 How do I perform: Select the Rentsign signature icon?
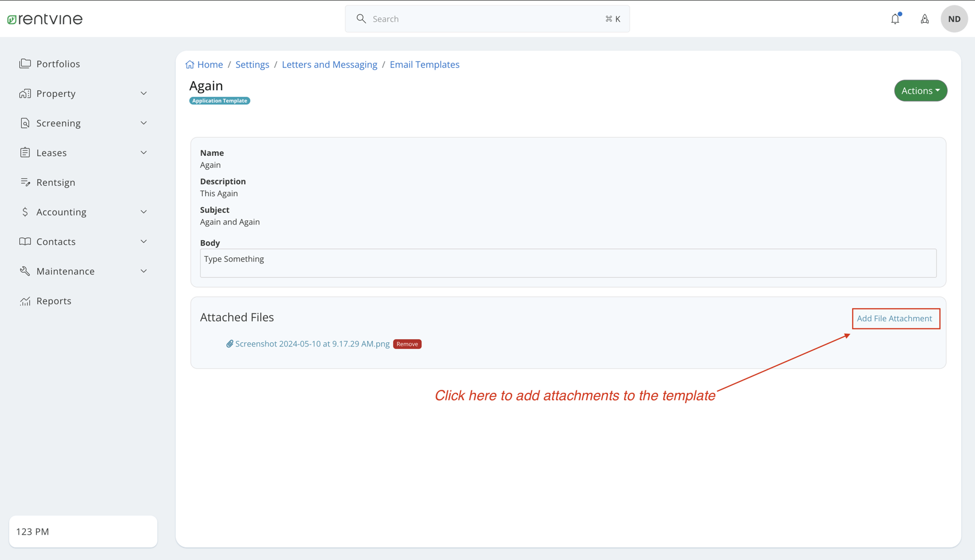click(25, 182)
